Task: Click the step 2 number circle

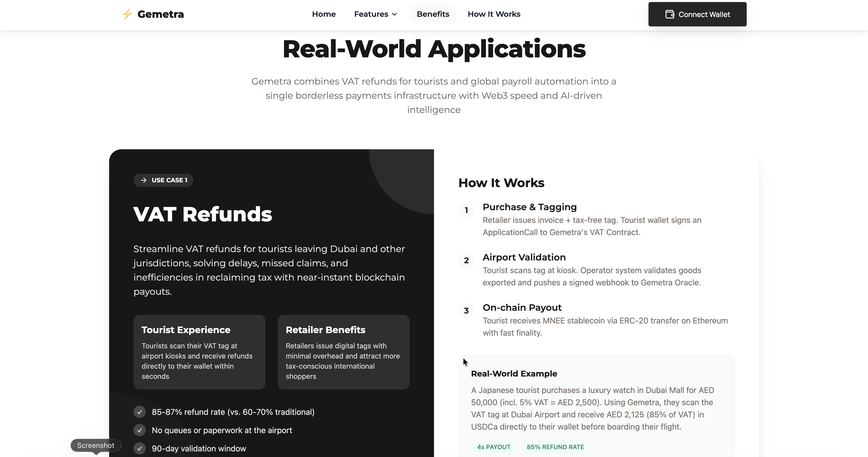Action: 466,260
